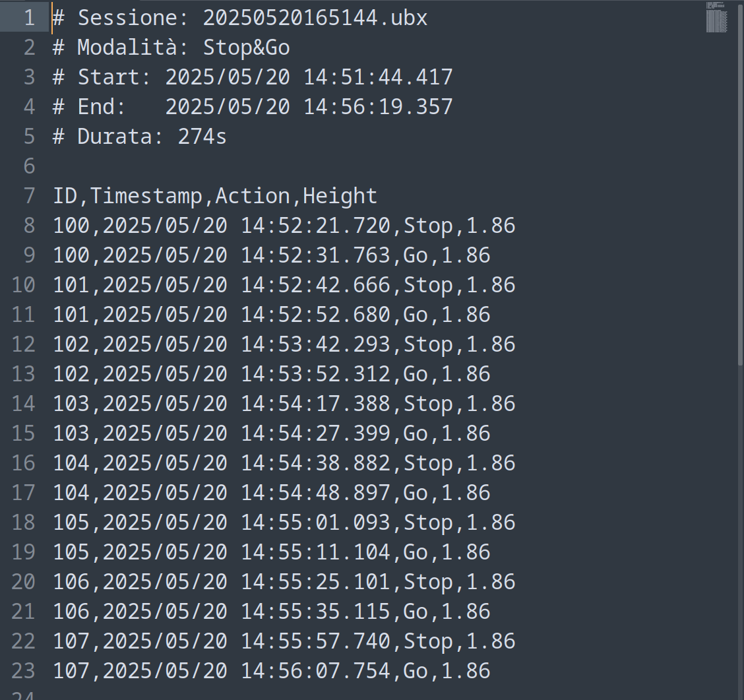Click line number 23 in the gutter

click(x=23, y=671)
